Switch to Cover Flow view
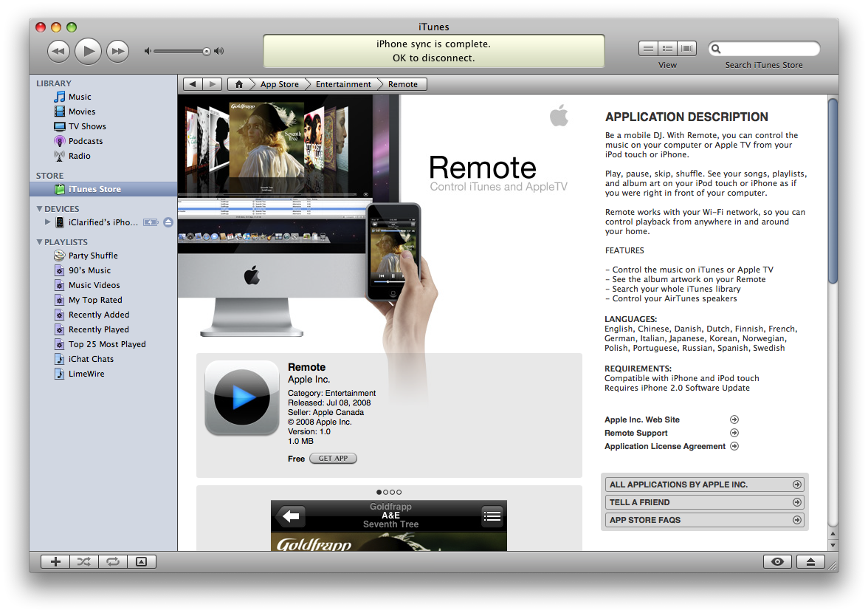The width and height of the screenshot is (868, 613). click(x=687, y=49)
